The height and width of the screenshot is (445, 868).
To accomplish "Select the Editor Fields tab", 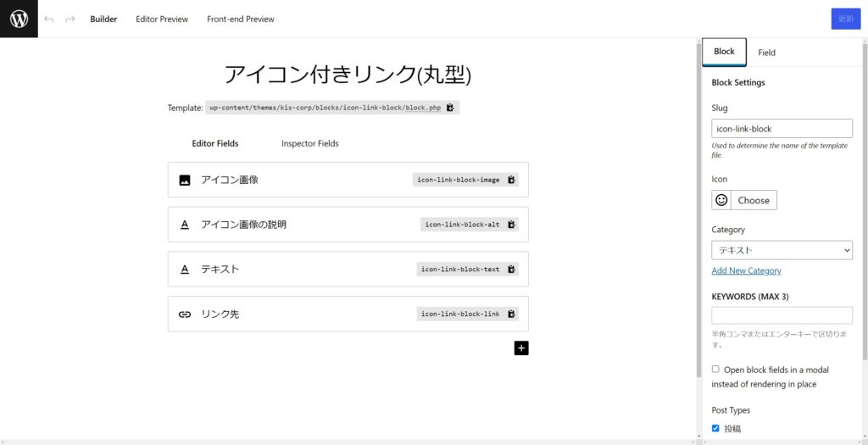I will pyautogui.click(x=215, y=143).
